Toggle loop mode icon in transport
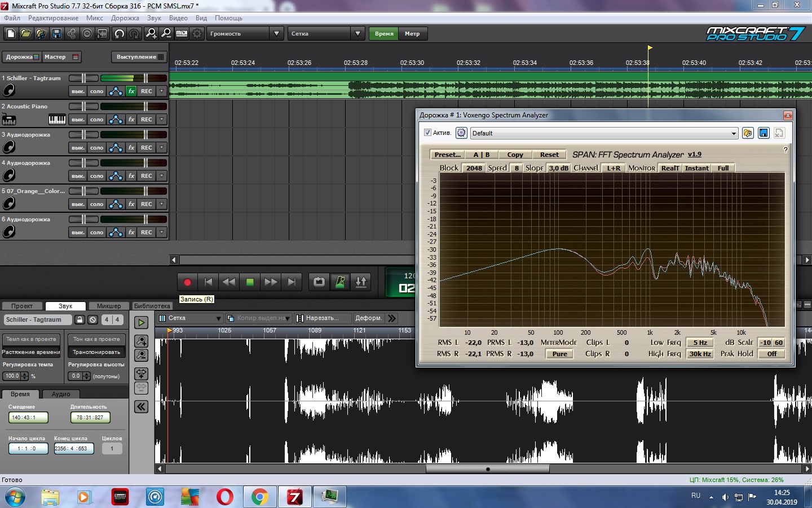The width and height of the screenshot is (812, 508). coord(319,282)
